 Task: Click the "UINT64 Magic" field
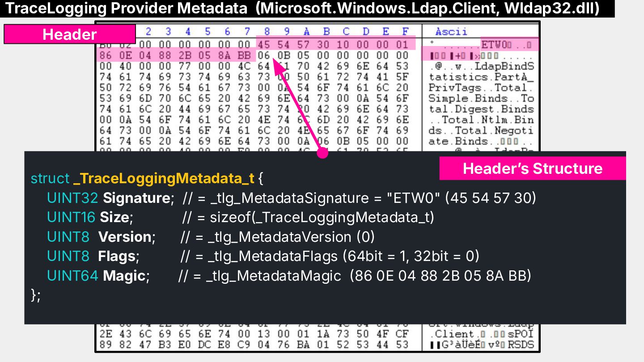(98, 276)
